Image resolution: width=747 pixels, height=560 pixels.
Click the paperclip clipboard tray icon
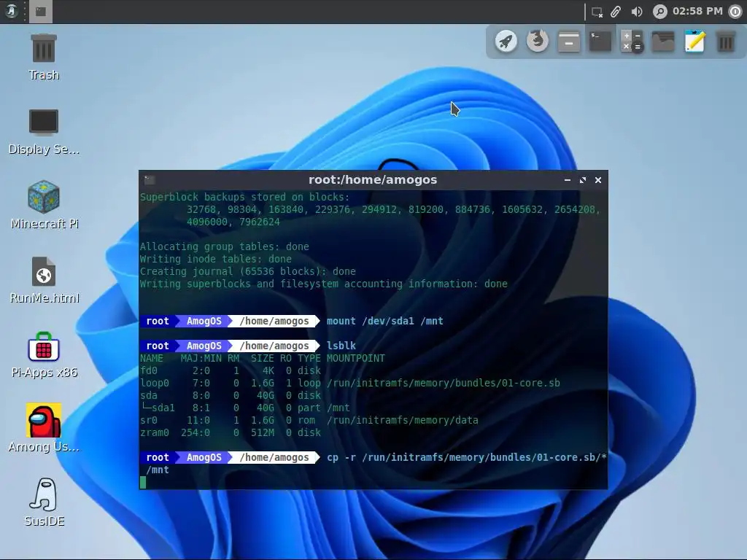[616, 12]
